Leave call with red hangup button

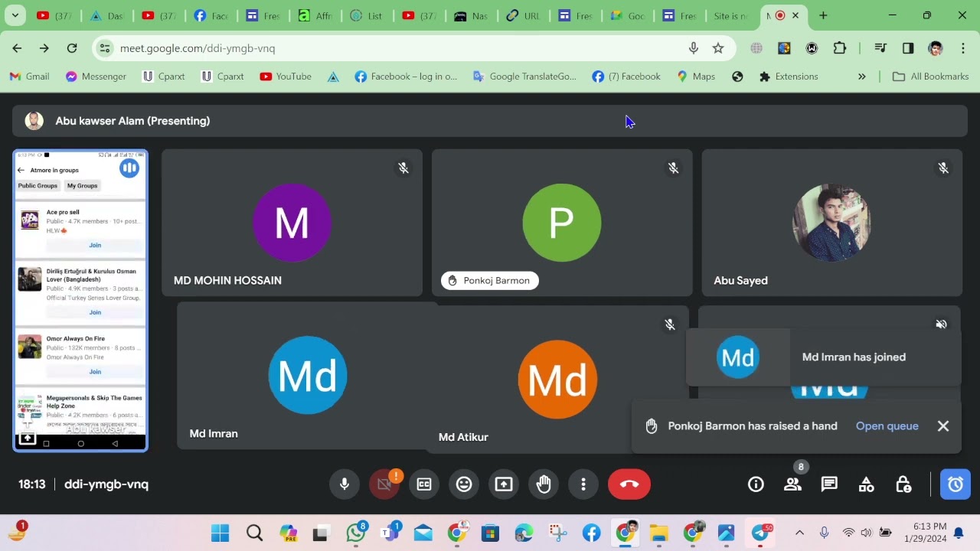(x=629, y=484)
